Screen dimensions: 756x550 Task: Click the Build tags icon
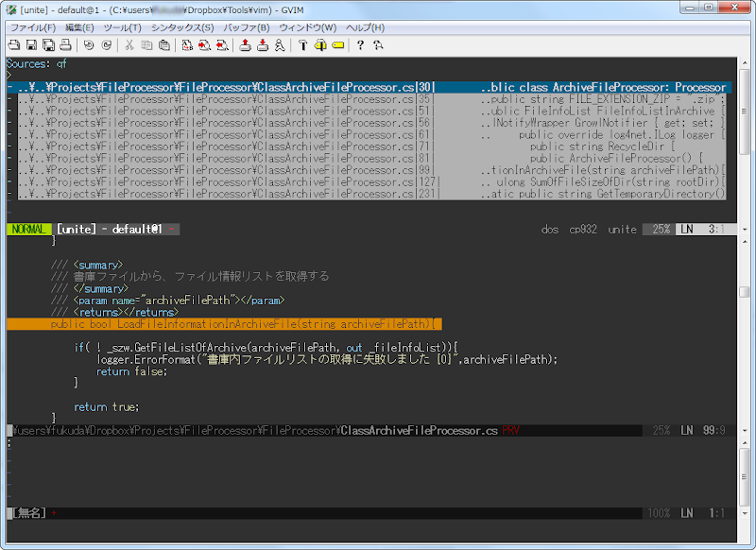(x=320, y=45)
